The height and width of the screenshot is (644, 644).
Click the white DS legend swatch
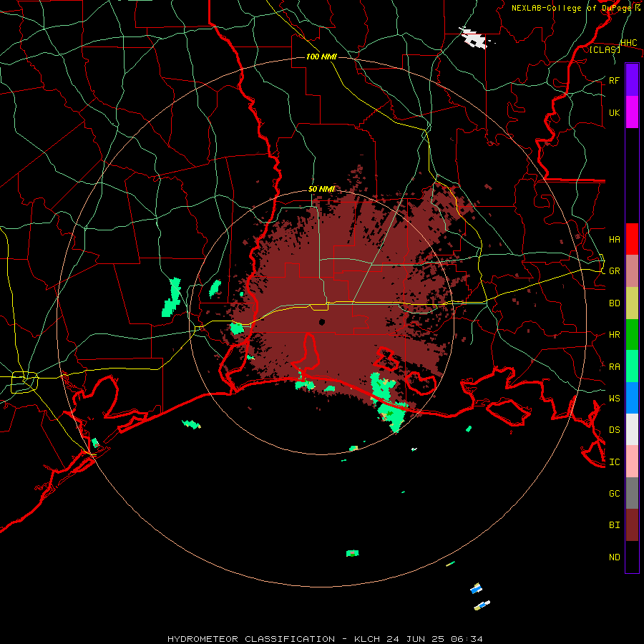coord(632,429)
